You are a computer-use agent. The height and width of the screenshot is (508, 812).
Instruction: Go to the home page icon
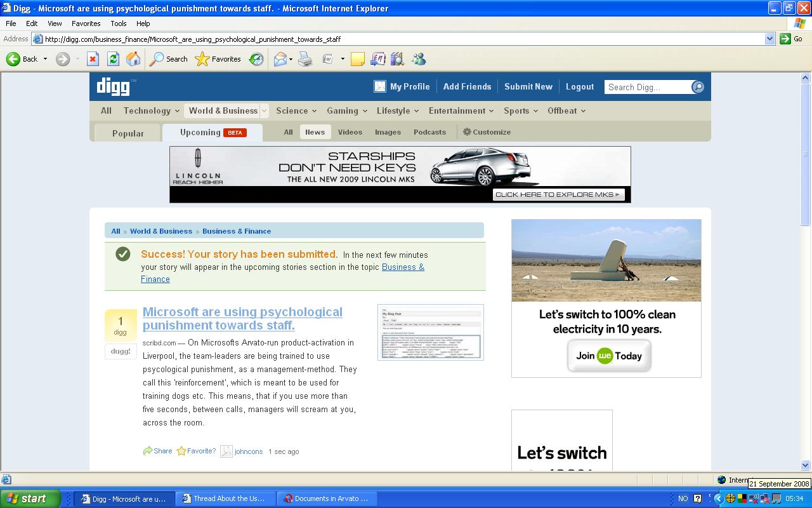133,59
